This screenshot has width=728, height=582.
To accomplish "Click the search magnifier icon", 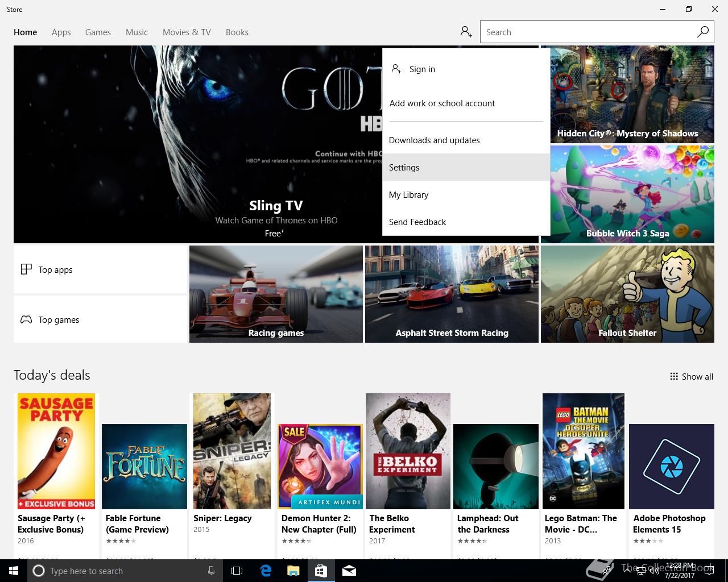I will tap(703, 32).
